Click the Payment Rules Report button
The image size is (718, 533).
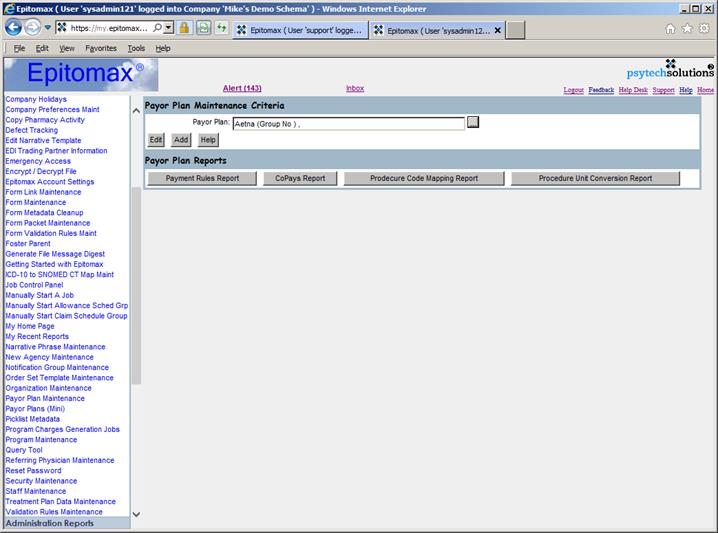pos(202,178)
